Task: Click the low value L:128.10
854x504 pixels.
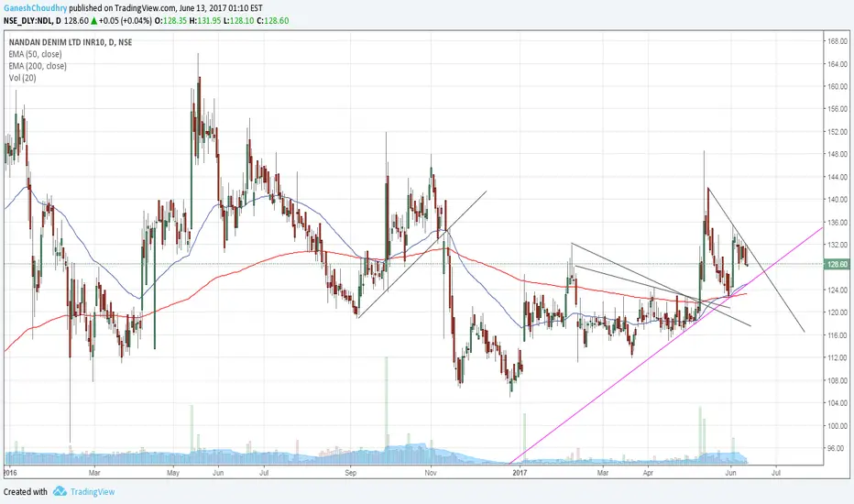Action: (x=237, y=21)
